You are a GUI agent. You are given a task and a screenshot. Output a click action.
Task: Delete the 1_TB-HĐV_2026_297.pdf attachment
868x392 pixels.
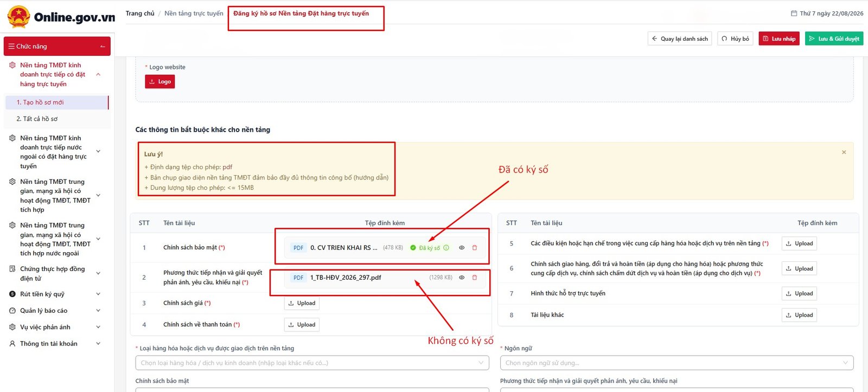pyautogui.click(x=475, y=278)
